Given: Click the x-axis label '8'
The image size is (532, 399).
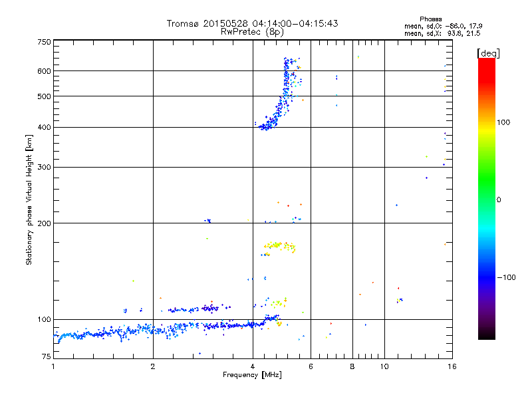Looking at the screenshot, I should point(352,366).
